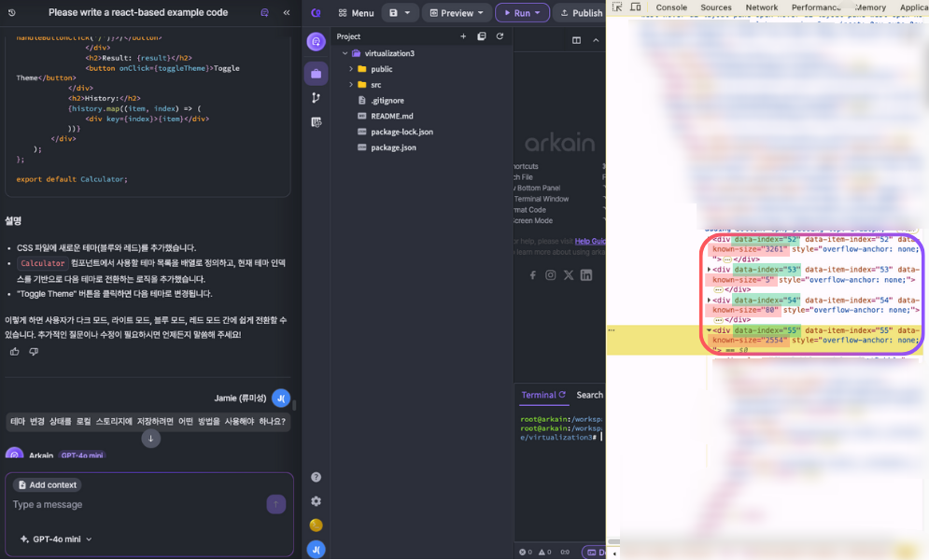Click the new file plus icon in Project panel
This screenshot has height=560, width=929.
coord(463,36)
